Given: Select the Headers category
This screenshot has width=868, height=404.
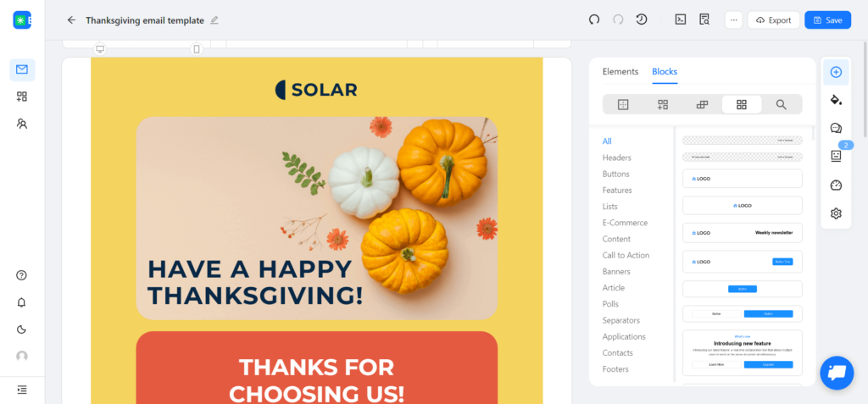Looking at the screenshot, I should tap(617, 158).
